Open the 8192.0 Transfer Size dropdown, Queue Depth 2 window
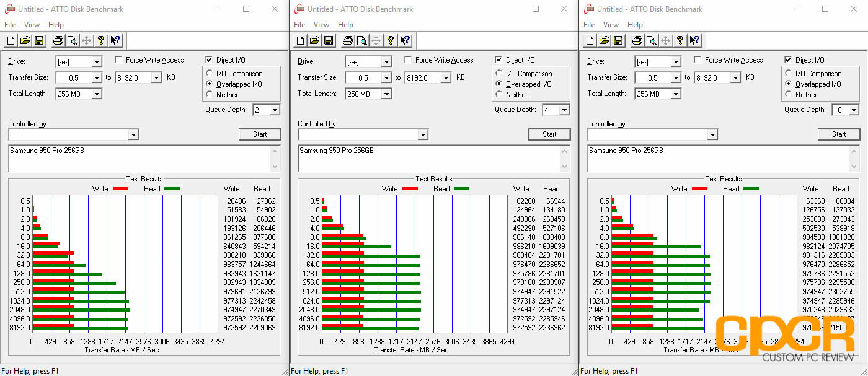 (156, 78)
